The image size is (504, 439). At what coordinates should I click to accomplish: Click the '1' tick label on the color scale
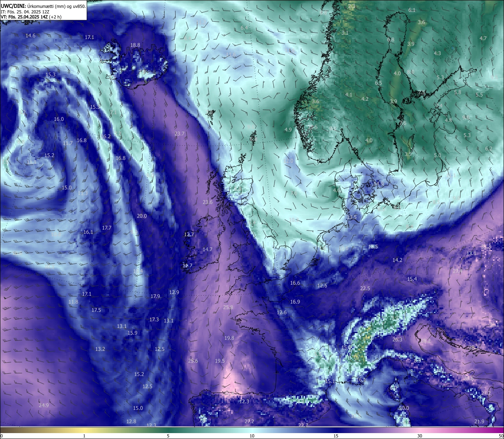[x=84, y=436]
